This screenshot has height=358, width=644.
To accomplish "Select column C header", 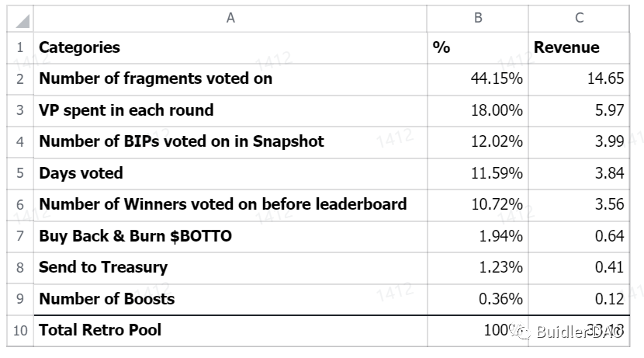I will [579, 19].
